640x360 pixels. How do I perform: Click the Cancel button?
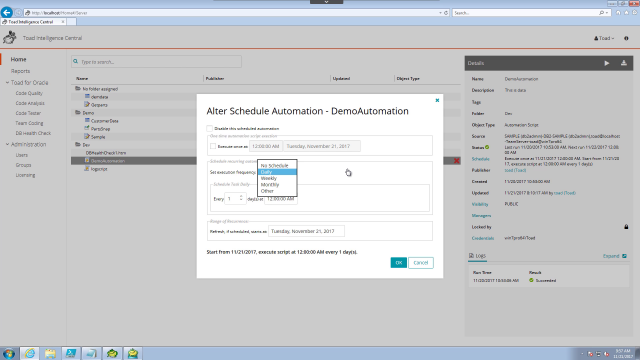[421, 263]
